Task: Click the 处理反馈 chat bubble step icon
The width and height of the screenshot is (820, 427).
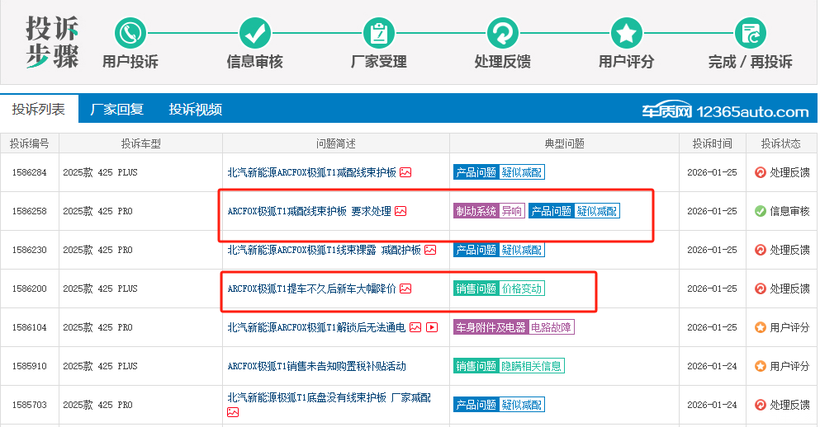Action: [502, 32]
